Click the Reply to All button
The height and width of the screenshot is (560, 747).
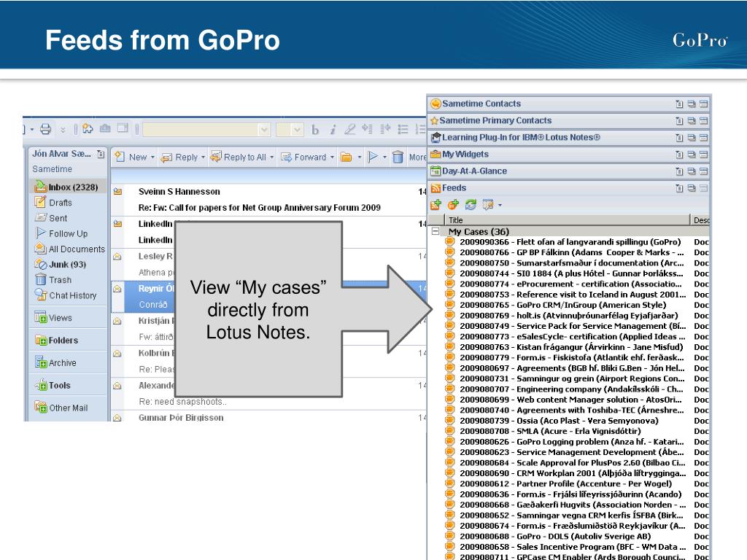239,157
